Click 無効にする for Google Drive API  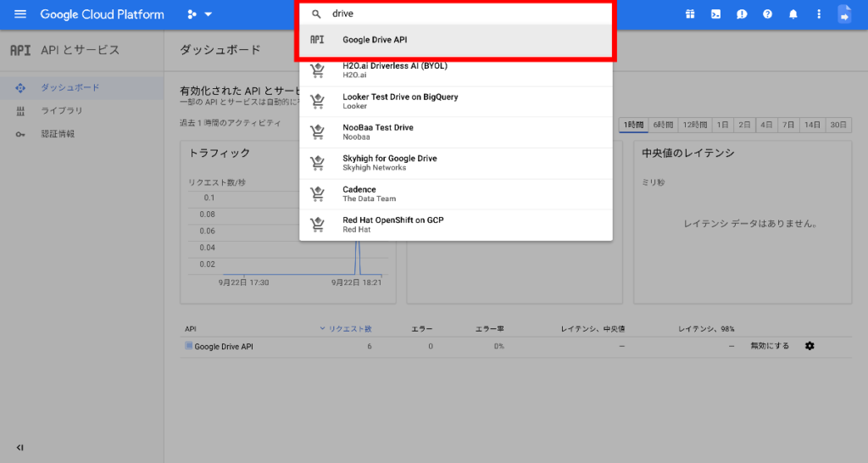click(770, 346)
